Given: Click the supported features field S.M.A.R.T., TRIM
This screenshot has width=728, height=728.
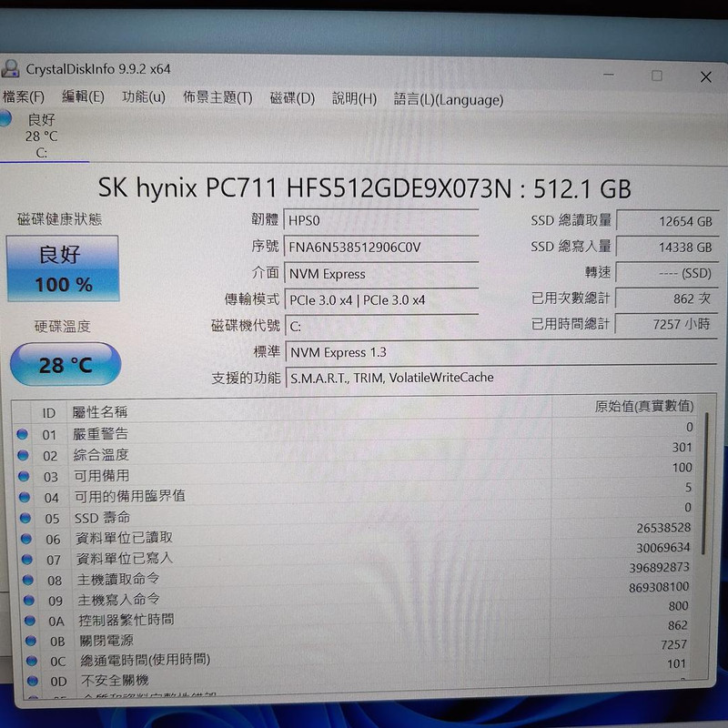Looking at the screenshot, I should tap(502, 378).
